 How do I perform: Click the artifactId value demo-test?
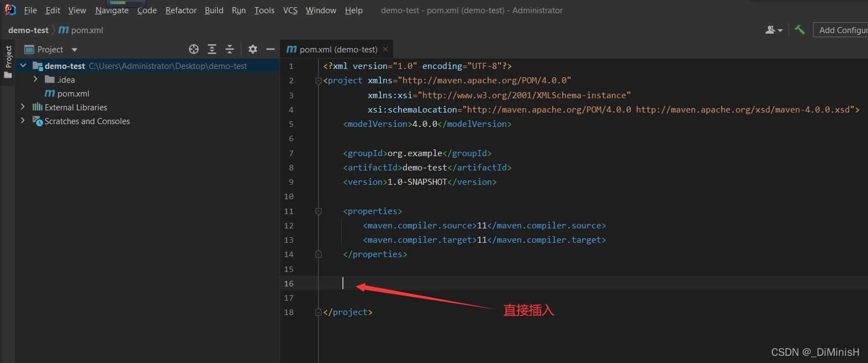[425, 168]
